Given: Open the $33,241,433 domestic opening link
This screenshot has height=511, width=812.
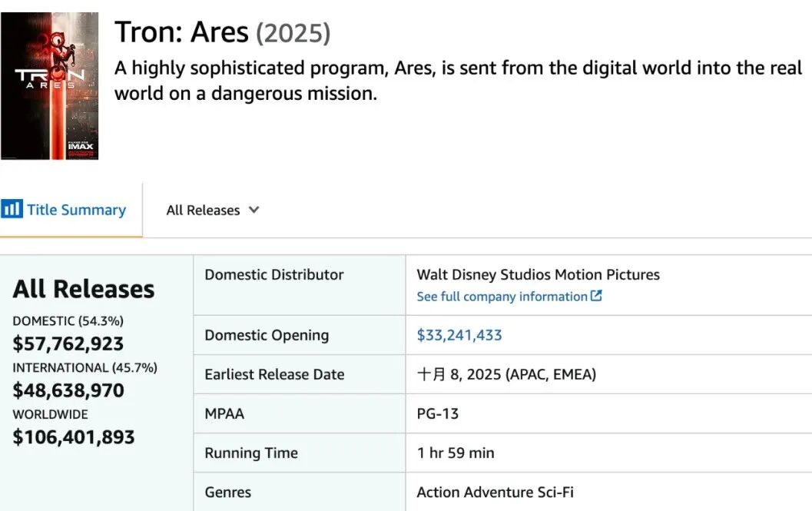Looking at the screenshot, I should 459,335.
